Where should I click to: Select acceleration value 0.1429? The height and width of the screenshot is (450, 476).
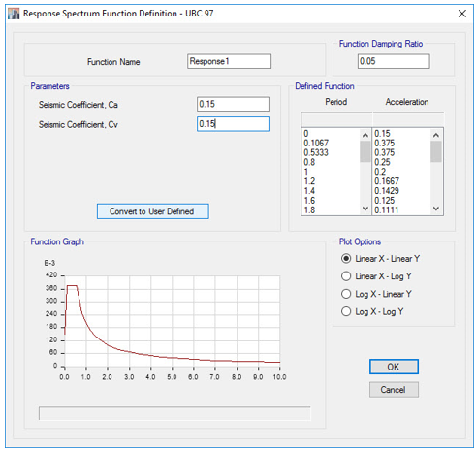click(x=387, y=191)
